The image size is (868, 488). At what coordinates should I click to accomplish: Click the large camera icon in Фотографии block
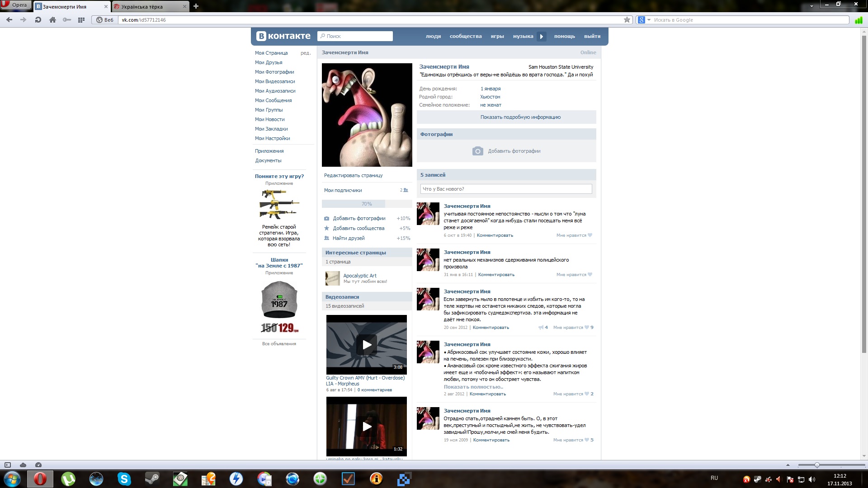pyautogui.click(x=477, y=151)
